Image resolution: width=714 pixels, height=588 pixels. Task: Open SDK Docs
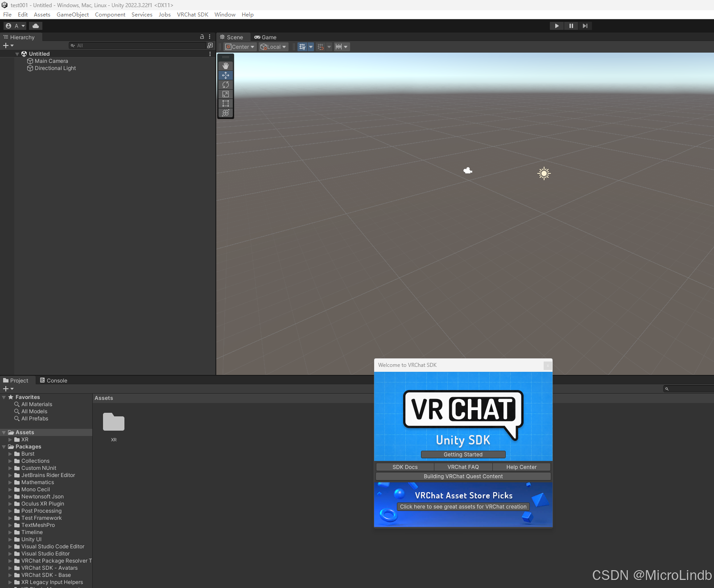pos(405,467)
